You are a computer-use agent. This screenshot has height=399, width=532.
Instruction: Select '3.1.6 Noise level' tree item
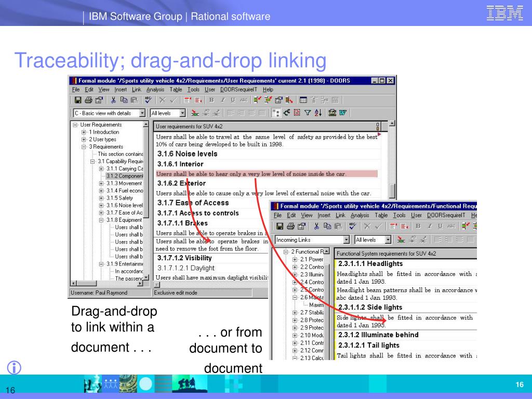point(125,205)
